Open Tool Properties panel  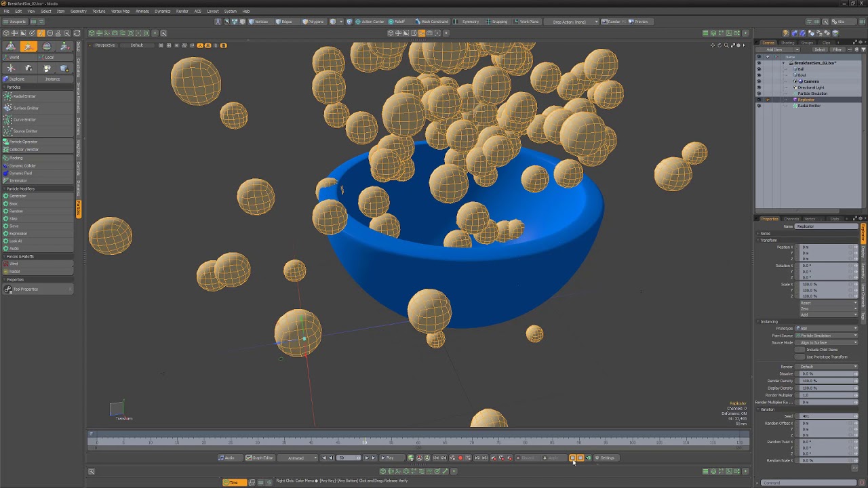click(x=37, y=289)
